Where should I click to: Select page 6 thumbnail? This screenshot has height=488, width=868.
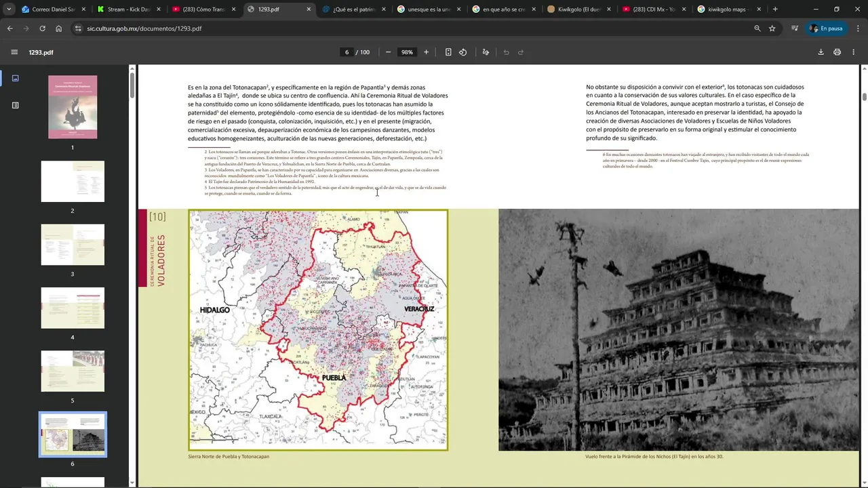click(x=73, y=434)
